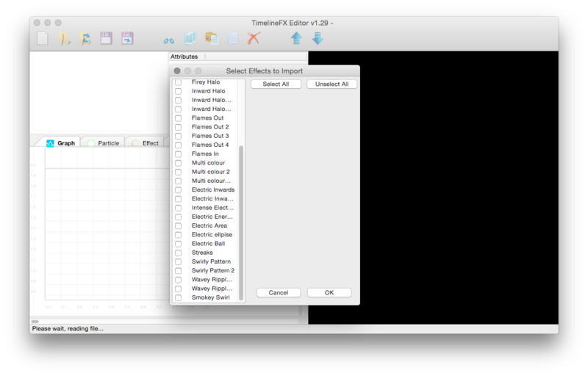
Task: Cut selection using the scissors icon
Action: click(169, 38)
